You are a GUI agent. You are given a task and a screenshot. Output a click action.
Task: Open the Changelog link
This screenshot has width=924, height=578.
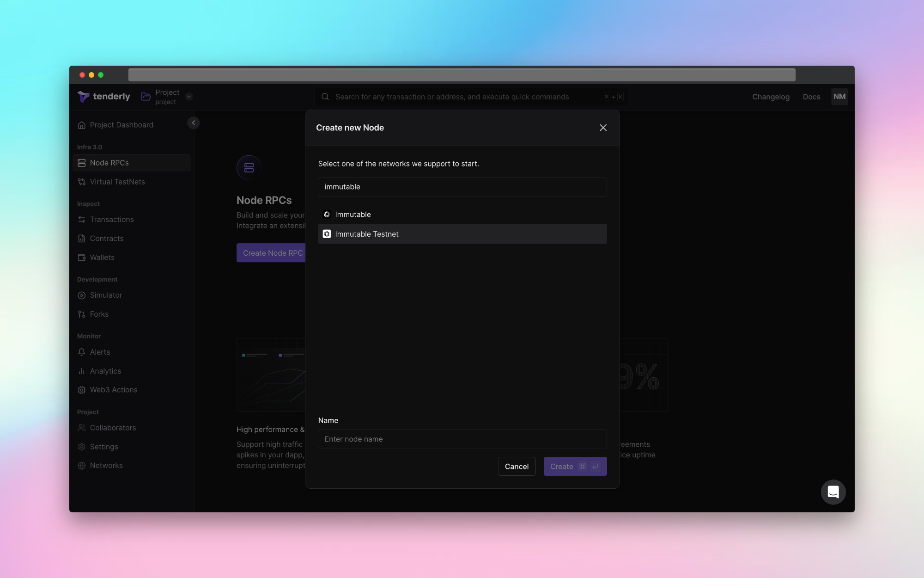(771, 97)
